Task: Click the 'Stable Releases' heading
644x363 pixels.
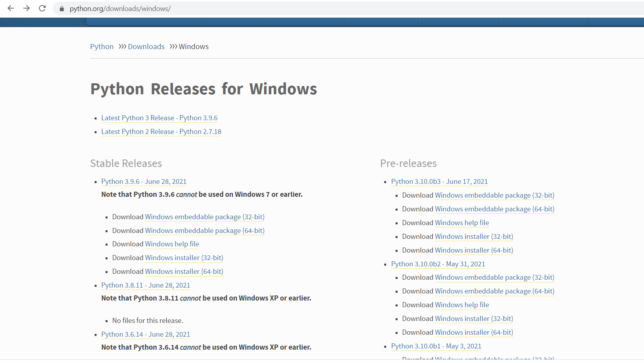Action: click(126, 163)
